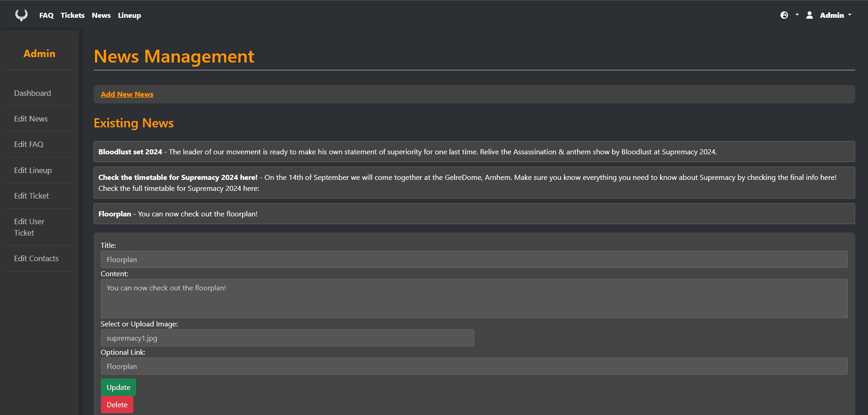Open the Admin account dropdown arrow

point(849,15)
